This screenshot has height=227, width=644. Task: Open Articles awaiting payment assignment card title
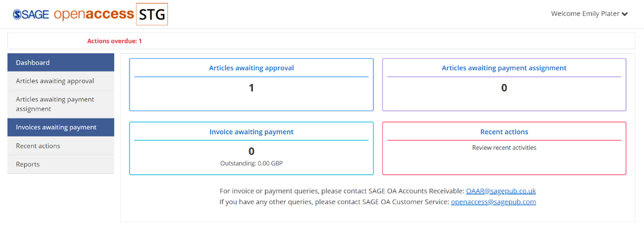tap(504, 68)
